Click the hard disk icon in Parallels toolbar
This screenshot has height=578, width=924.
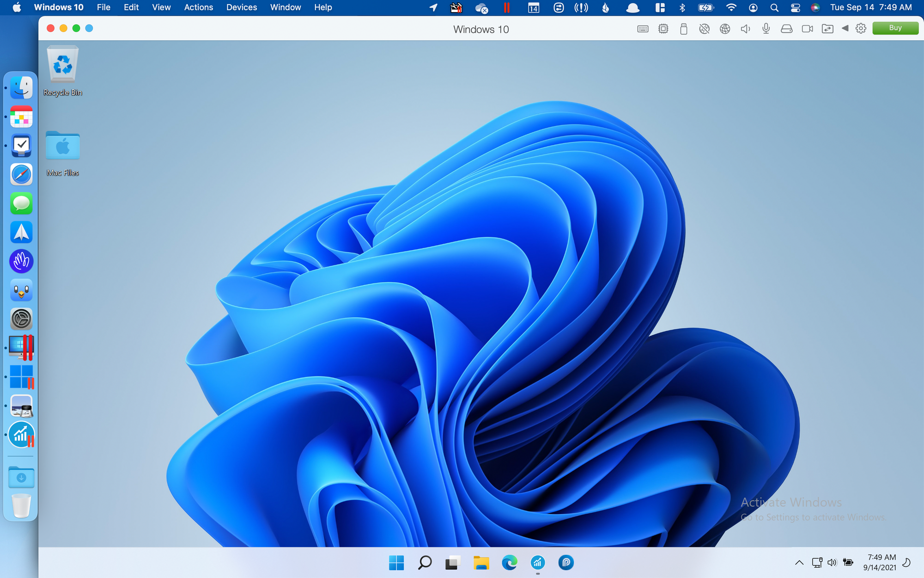click(786, 29)
